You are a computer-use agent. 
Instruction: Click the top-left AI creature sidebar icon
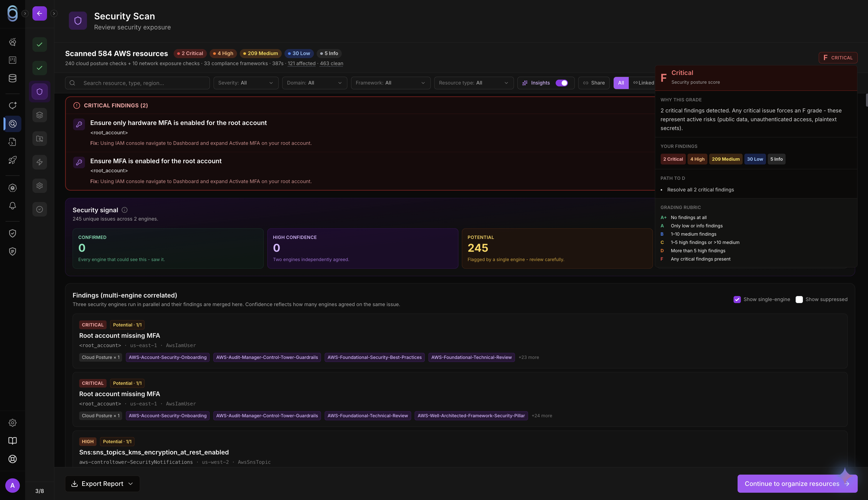coord(12,42)
